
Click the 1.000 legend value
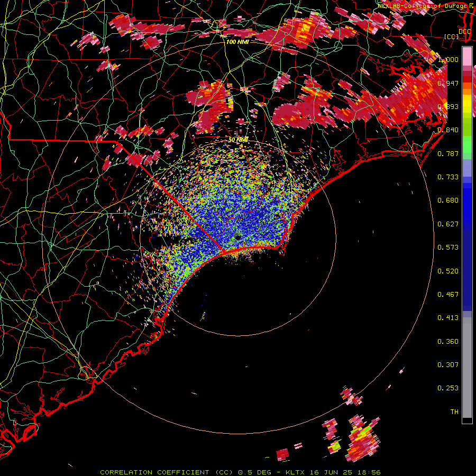coord(448,59)
